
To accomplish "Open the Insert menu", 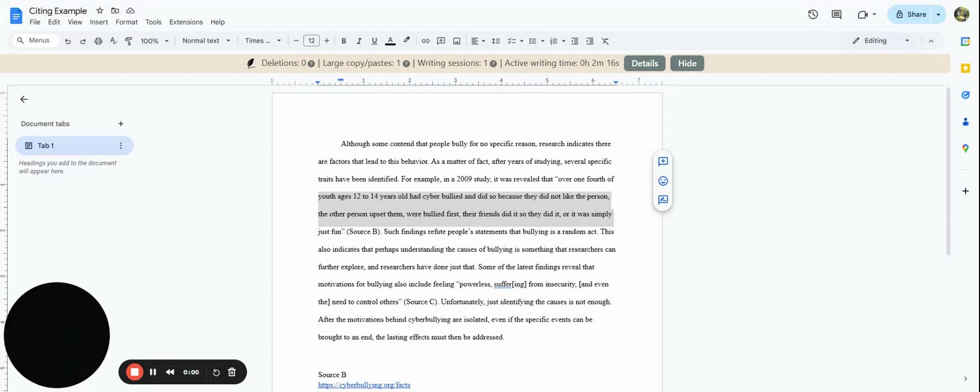I will 99,22.
